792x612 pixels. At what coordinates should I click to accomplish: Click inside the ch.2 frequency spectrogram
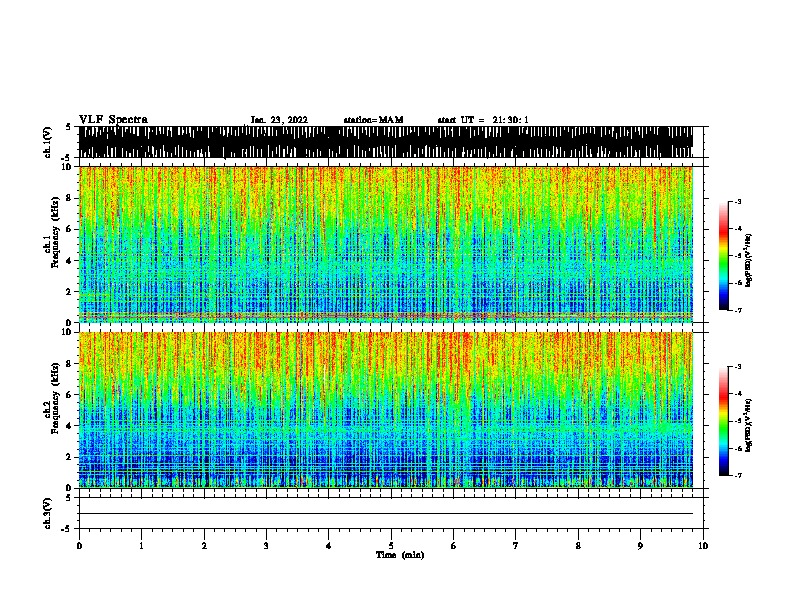click(386, 410)
